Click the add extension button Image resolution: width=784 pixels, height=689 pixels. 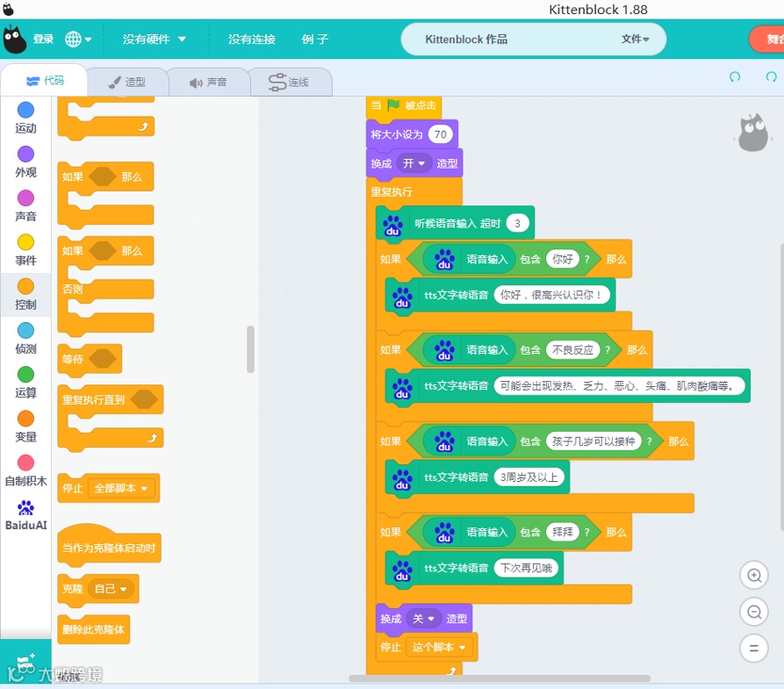point(25,663)
